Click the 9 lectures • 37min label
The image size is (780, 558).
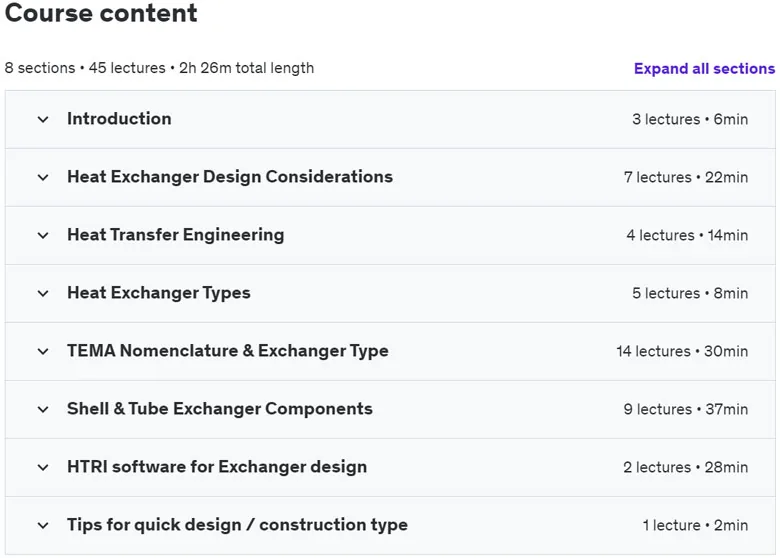click(x=685, y=409)
